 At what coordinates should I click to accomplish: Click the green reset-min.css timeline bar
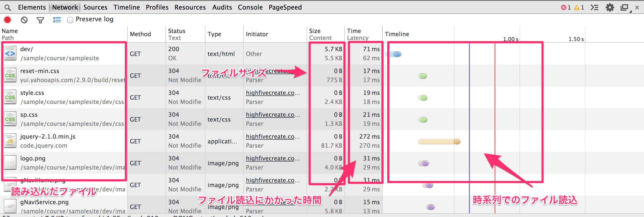423,76
